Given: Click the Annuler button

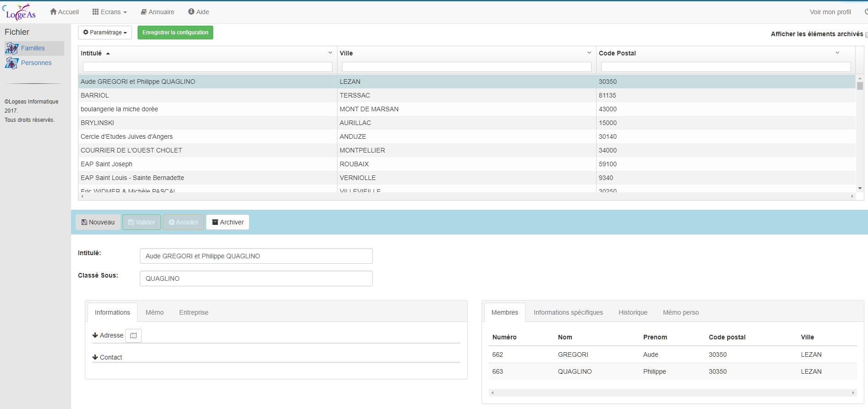Looking at the screenshot, I should [x=183, y=222].
